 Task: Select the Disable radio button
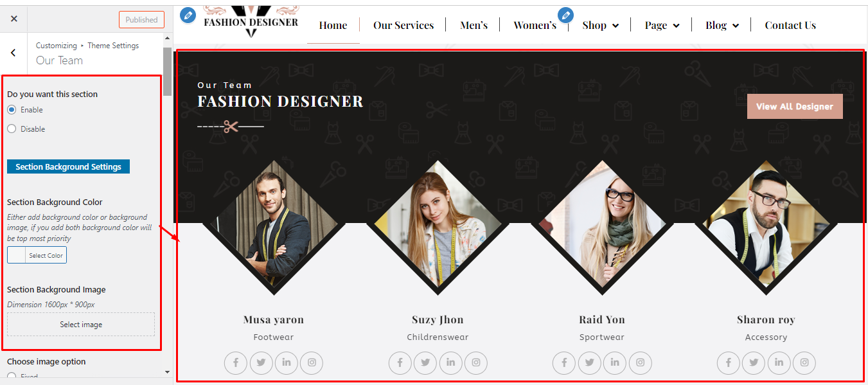12,129
